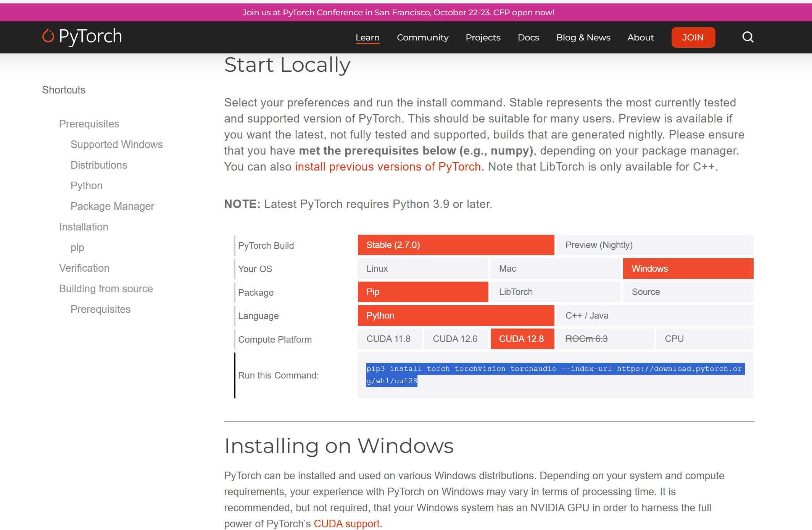Open the search magnifier icon

[x=748, y=37]
